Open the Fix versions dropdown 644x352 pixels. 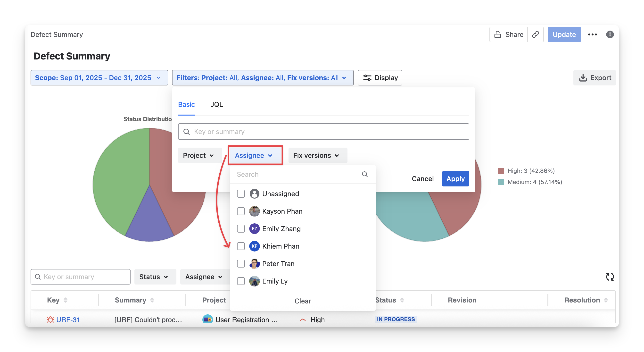click(x=317, y=155)
